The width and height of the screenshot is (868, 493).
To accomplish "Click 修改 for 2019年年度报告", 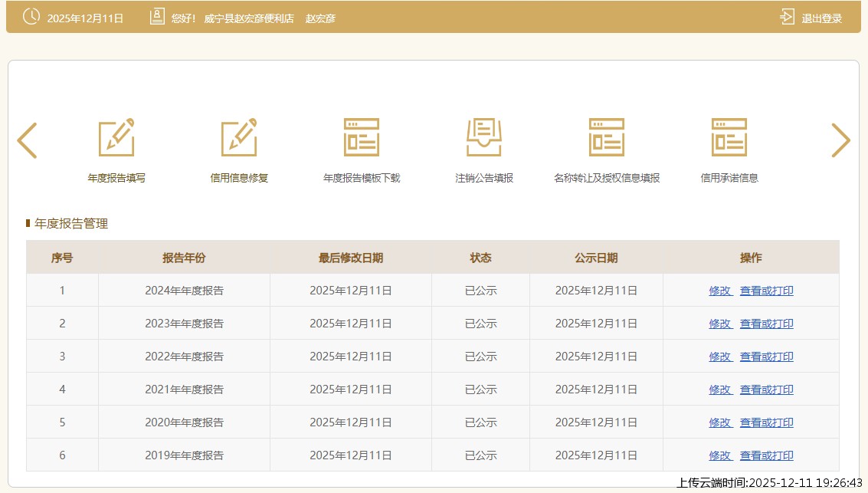I will (x=720, y=455).
